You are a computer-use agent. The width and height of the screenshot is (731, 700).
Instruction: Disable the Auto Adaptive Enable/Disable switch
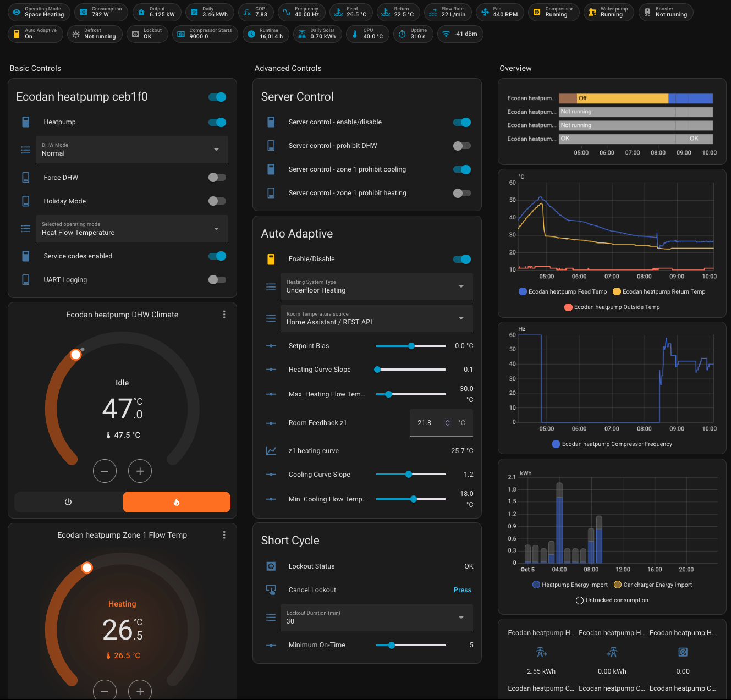(x=461, y=260)
